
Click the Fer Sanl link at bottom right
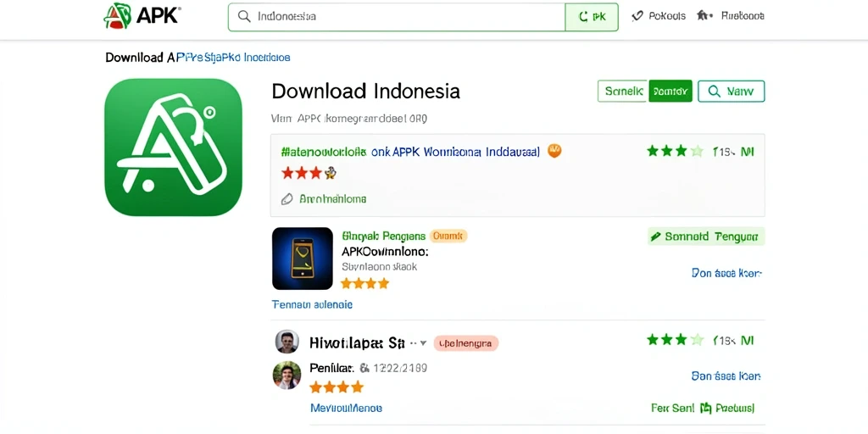(x=672, y=409)
